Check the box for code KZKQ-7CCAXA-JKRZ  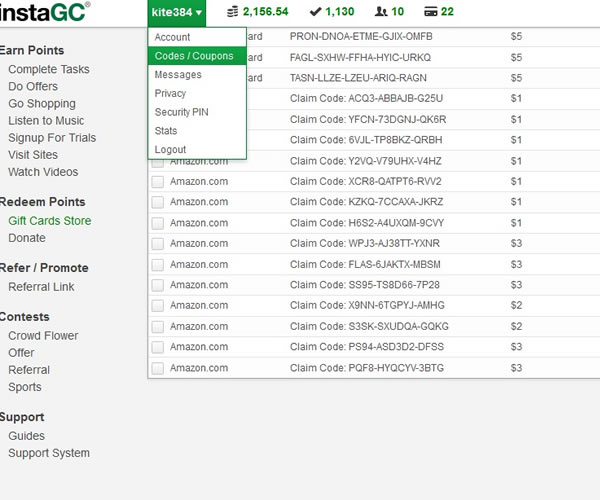tap(158, 202)
